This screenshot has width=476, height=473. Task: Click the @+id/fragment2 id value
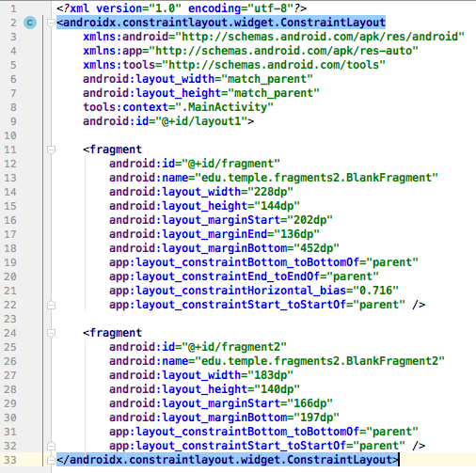[x=234, y=347]
